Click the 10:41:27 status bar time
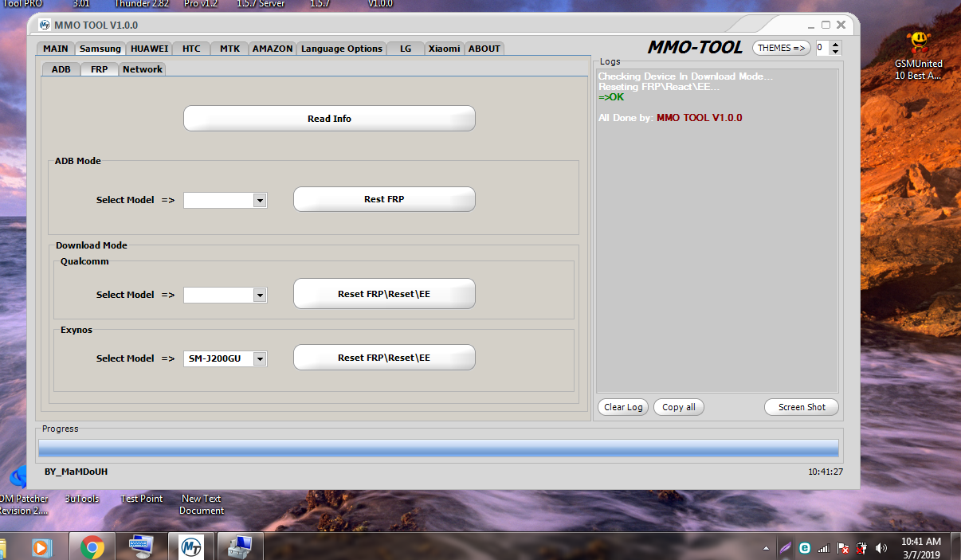961x560 pixels. click(826, 472)
